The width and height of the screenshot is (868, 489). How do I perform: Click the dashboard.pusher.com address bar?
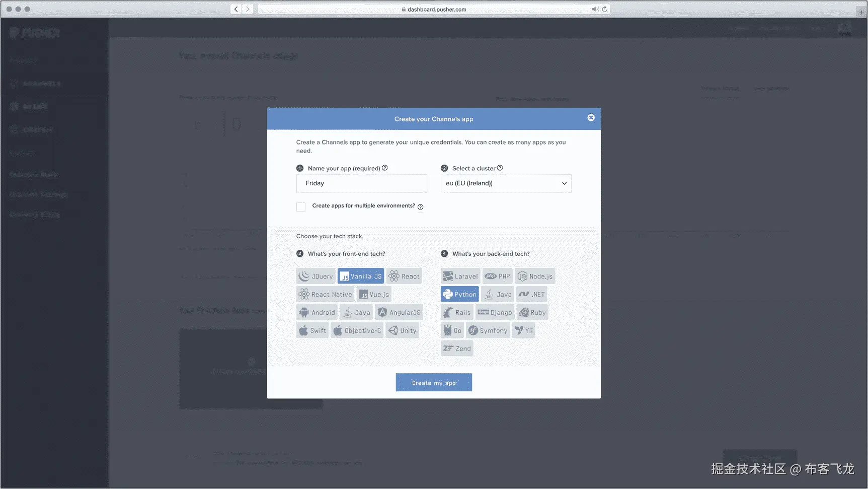coord(434,9)
